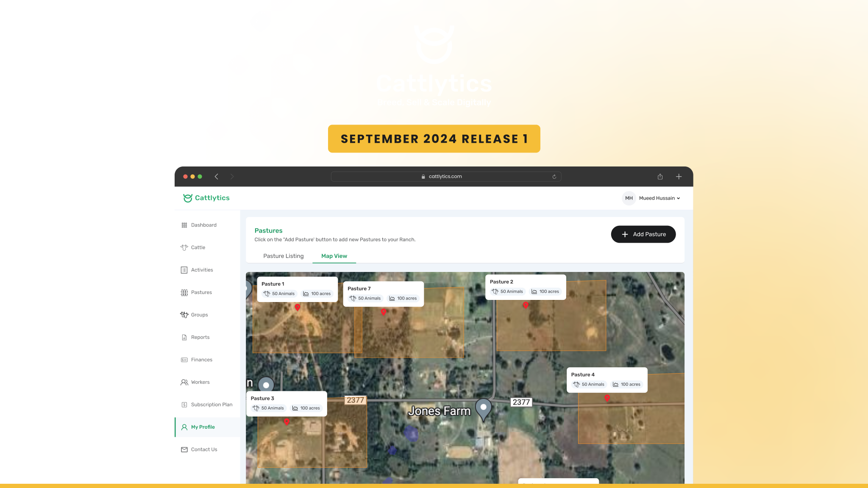Click browser reload icon in address bar

click(x=554, y=177)
